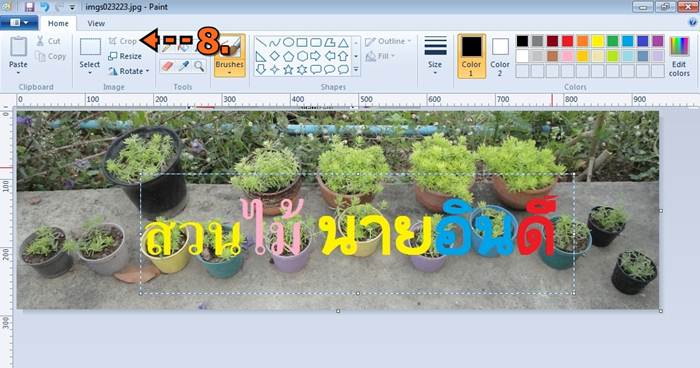The width and height of the screenshot is (700, 368).
Task: Select the oval shape
Action: pos(289,42)
